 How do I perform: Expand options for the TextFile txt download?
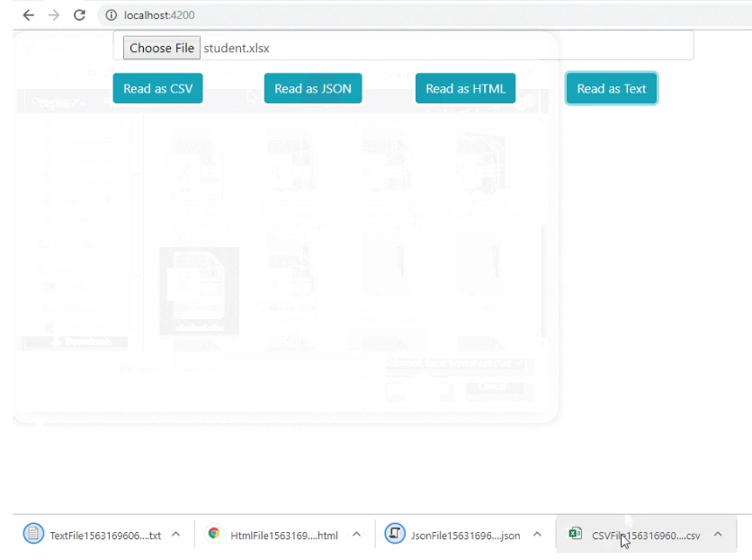(175, 534)
